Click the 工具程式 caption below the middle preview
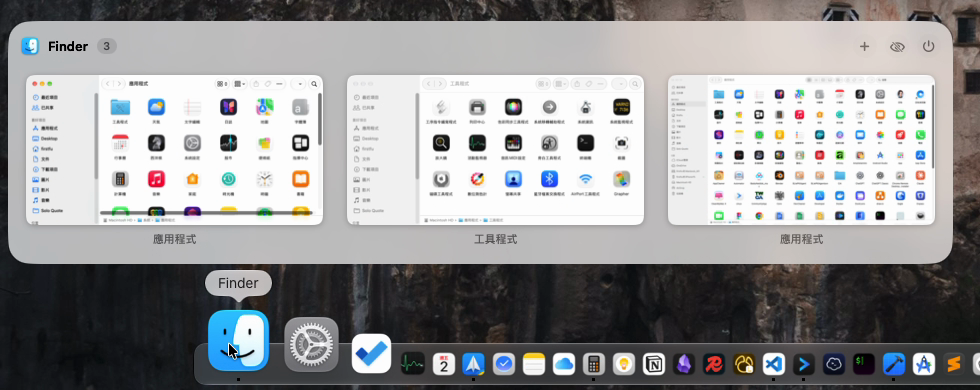Image resolution: width=980 pixels, height=390 pixels. 496,239
